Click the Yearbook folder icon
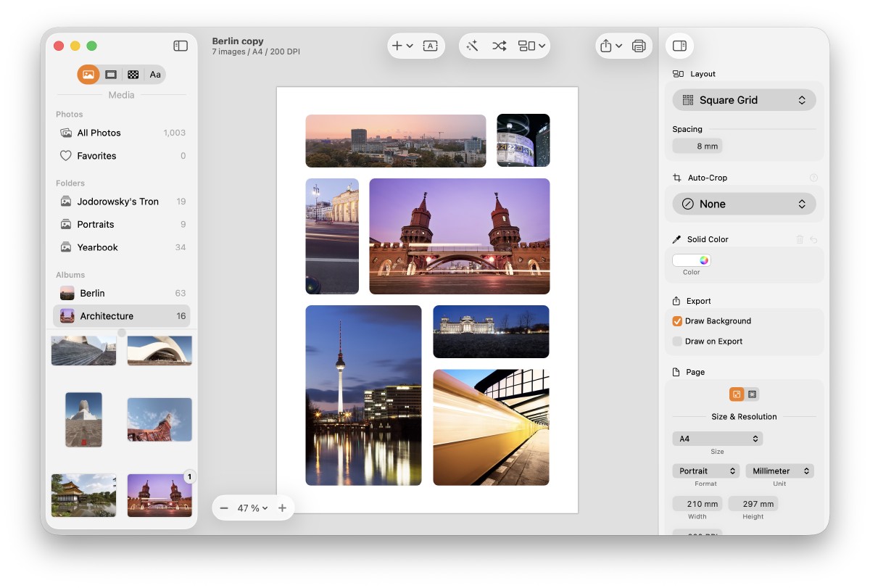Viewport: 870px width, 588px height. click(x=66, y=247)
